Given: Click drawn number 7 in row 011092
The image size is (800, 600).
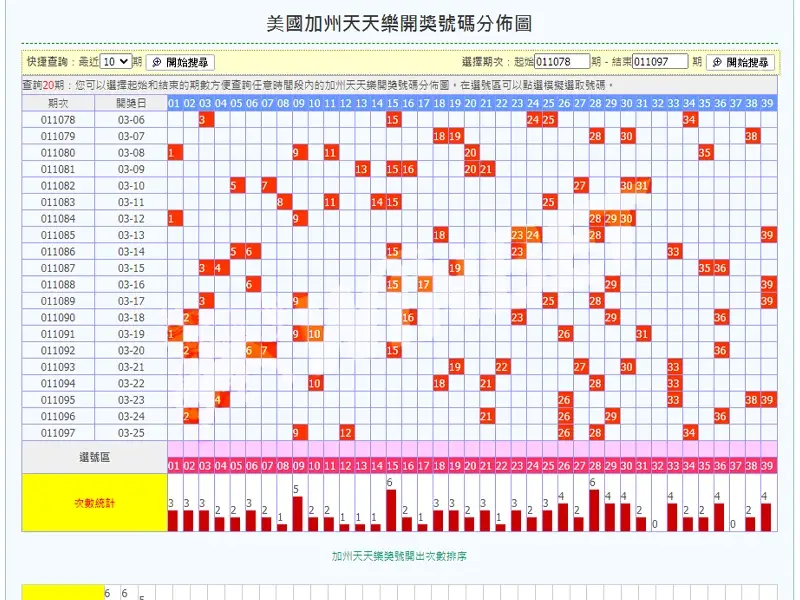Looking at the screenshot, I should tap(268, 351).
